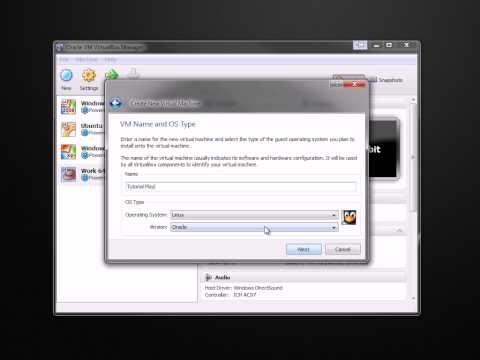
Task: Open the Machine menu
Action: click(x=86, y=60)
